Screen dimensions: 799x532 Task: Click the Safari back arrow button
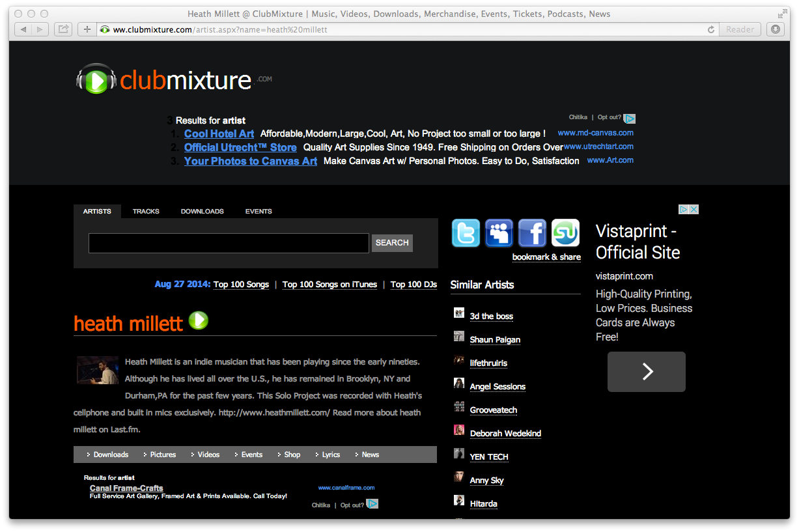click(x=23, y=29)
